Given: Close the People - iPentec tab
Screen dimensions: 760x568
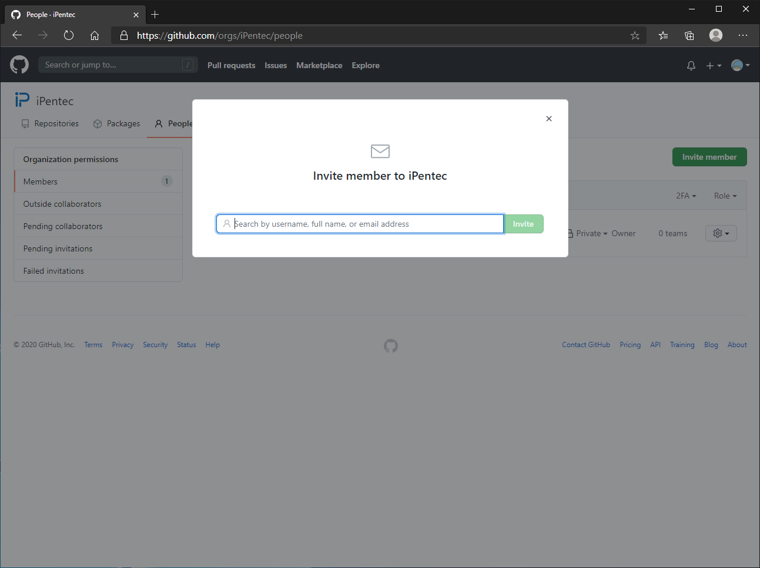Looking at the screenshot, I should click(136, 15).
